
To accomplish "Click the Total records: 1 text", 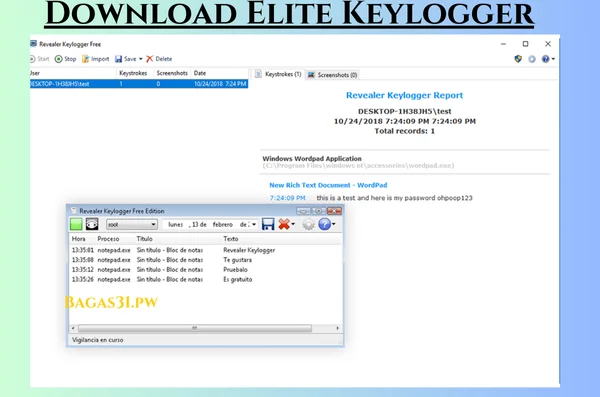I will [x=404, y=131].
